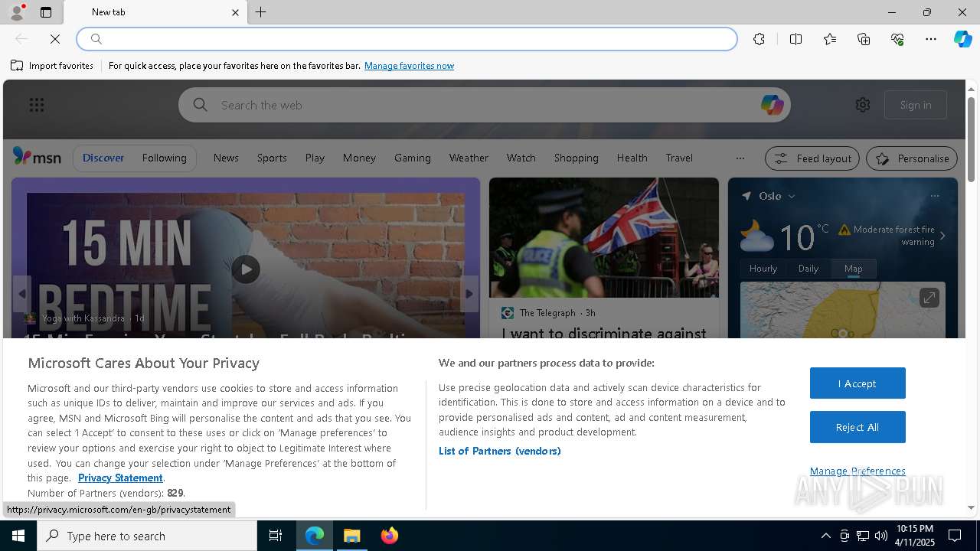980x551 pixels.
Task: Click Reject All cookies button
Action: (857, 427)
